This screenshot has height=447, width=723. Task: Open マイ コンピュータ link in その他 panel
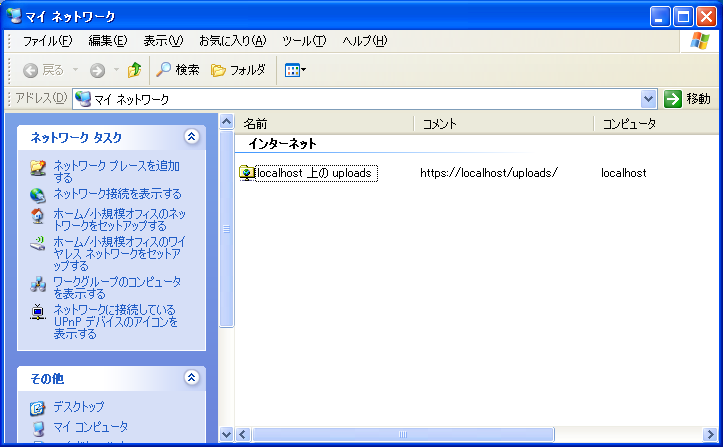[x=91, y=427]
